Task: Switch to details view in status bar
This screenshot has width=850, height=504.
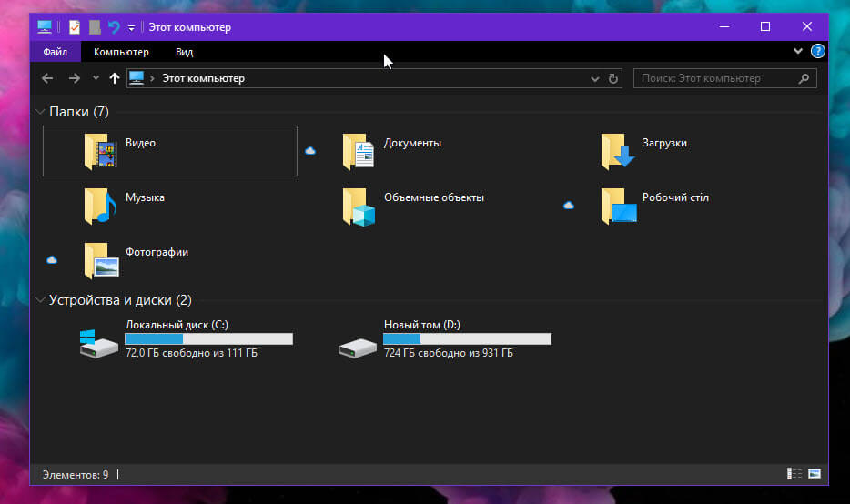Action: pyautogui.click(x=794, y=474)
